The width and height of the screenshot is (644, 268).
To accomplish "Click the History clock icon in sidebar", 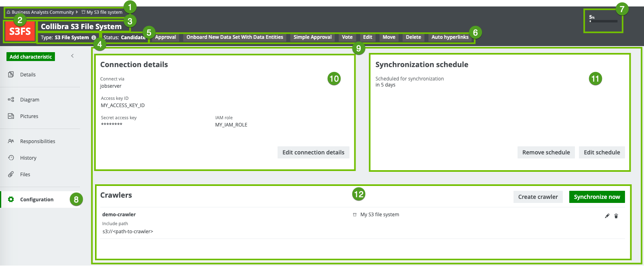I will click(x=11, y=158).
